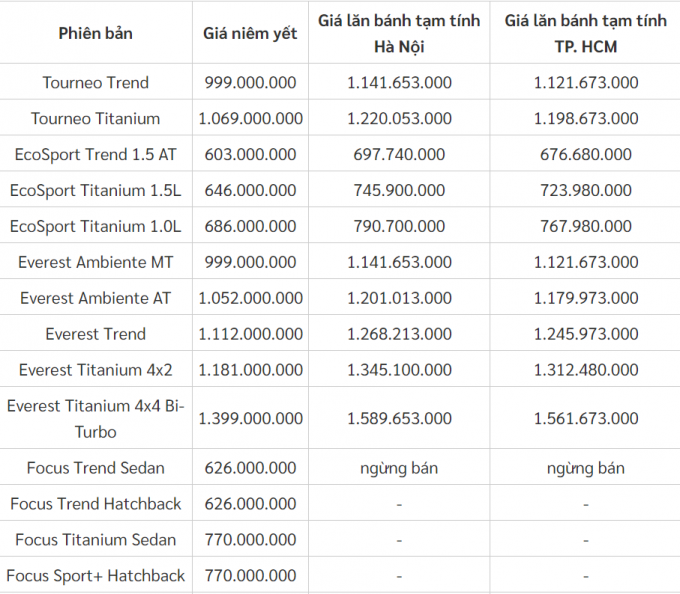Click the Everest Titanium 4x4 Bi-Turbo cell
The height and width of the screenshot is (594, 680).
tap(95, 419)
